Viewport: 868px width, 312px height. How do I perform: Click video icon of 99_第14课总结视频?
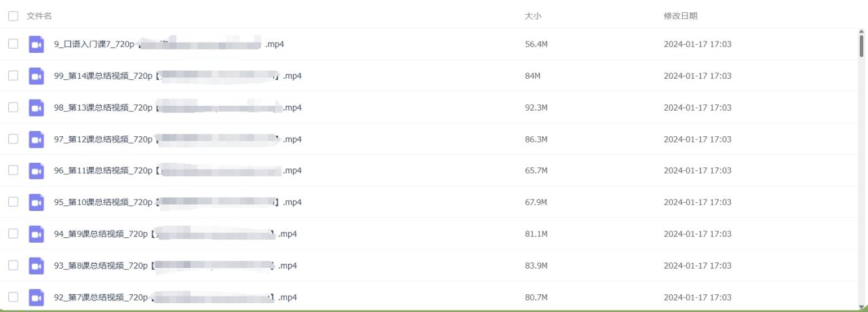[37, 76]
